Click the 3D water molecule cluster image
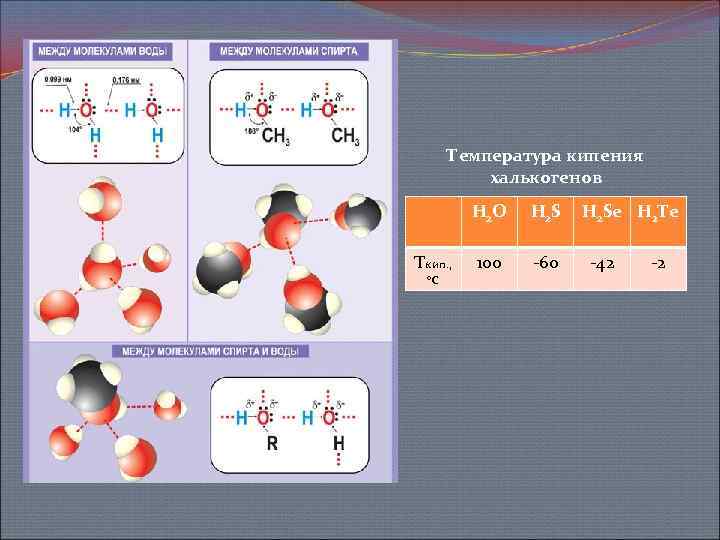720x540 pixels. (x=103, y=256)
